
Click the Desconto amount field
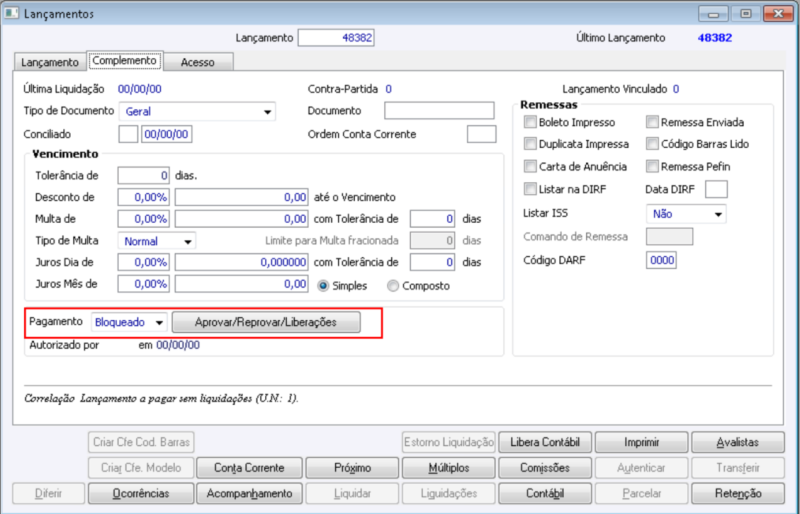coord(241,197)
